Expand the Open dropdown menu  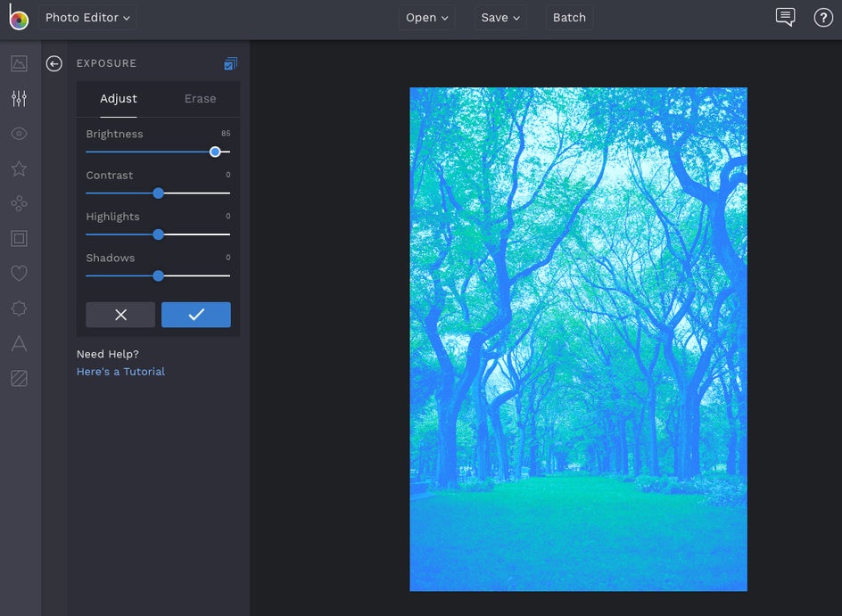[427, 18]
